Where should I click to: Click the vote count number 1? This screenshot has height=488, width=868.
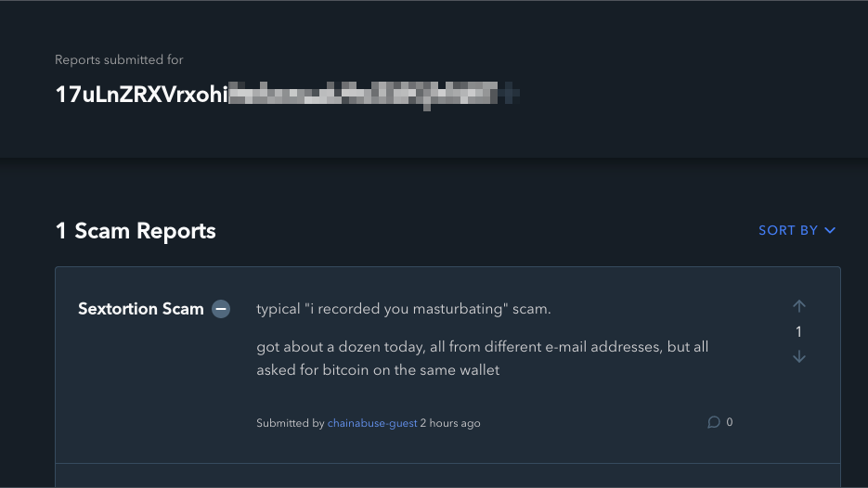[x=798, y=332]
